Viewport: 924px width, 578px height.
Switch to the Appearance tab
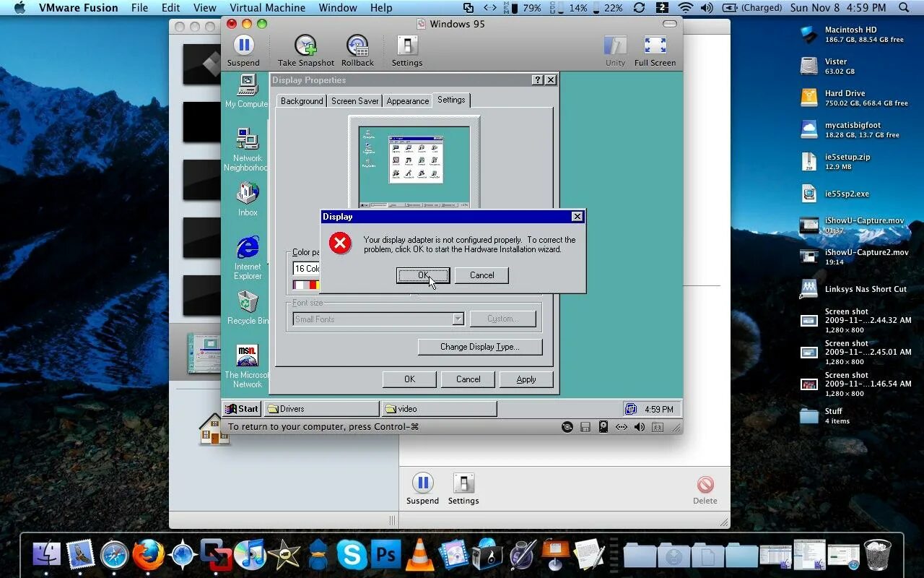click(x=407, y=101)
